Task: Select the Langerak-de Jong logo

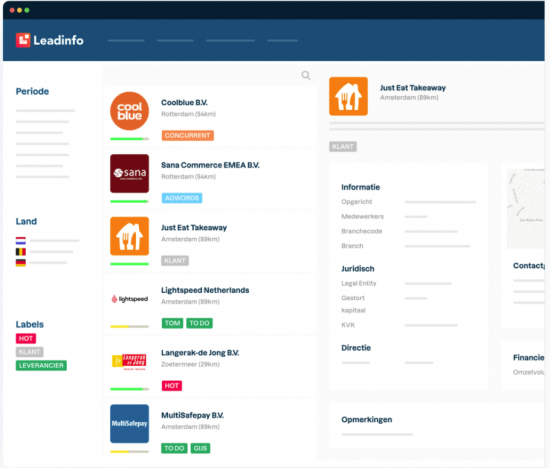Action: tap(129, 362)
